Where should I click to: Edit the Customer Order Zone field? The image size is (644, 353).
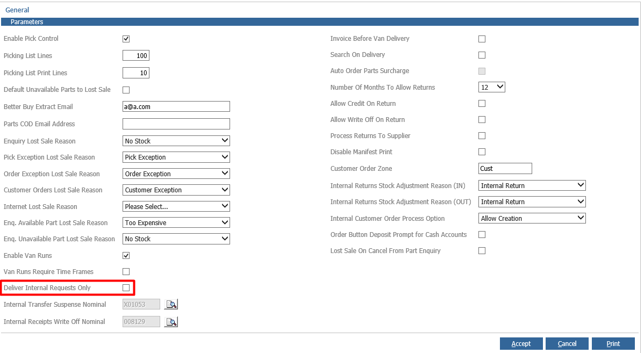coord(505,168)
